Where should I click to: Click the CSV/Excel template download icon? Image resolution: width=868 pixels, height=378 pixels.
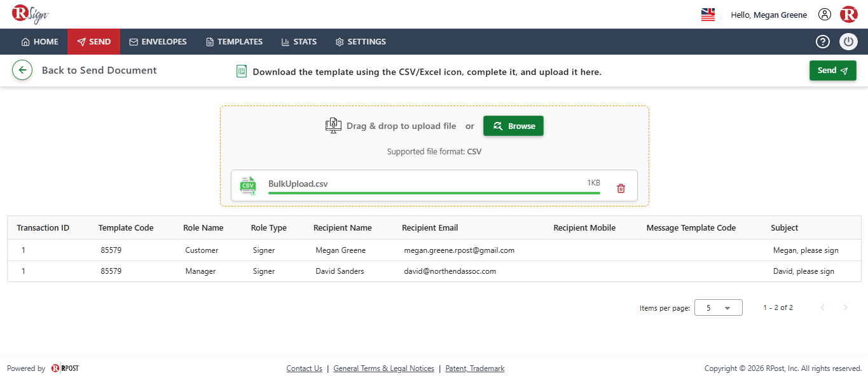[241, 71]
